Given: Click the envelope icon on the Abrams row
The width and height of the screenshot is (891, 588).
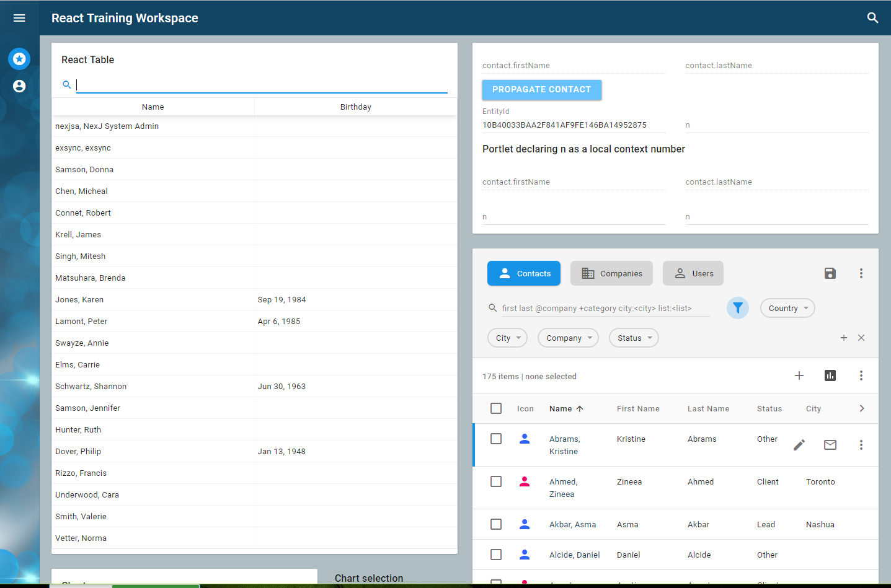Looking at the screenshot, I should coord(830,444).
